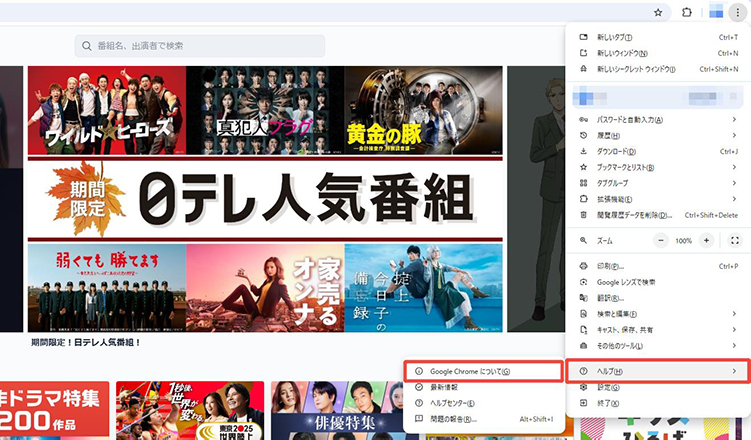Select Google Chrome について in submenu
751x440 pixels.
(x=484, y=371)
